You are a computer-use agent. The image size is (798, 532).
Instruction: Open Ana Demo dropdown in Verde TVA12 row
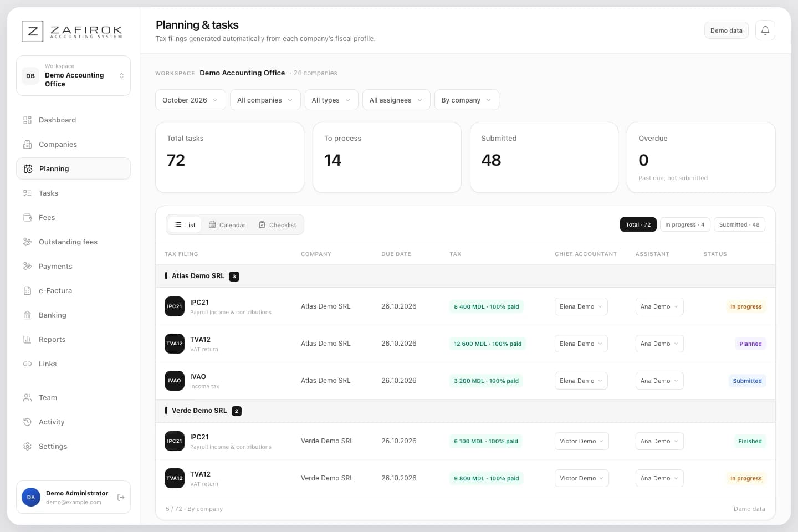pyautogui.click(x=659, y=478)
